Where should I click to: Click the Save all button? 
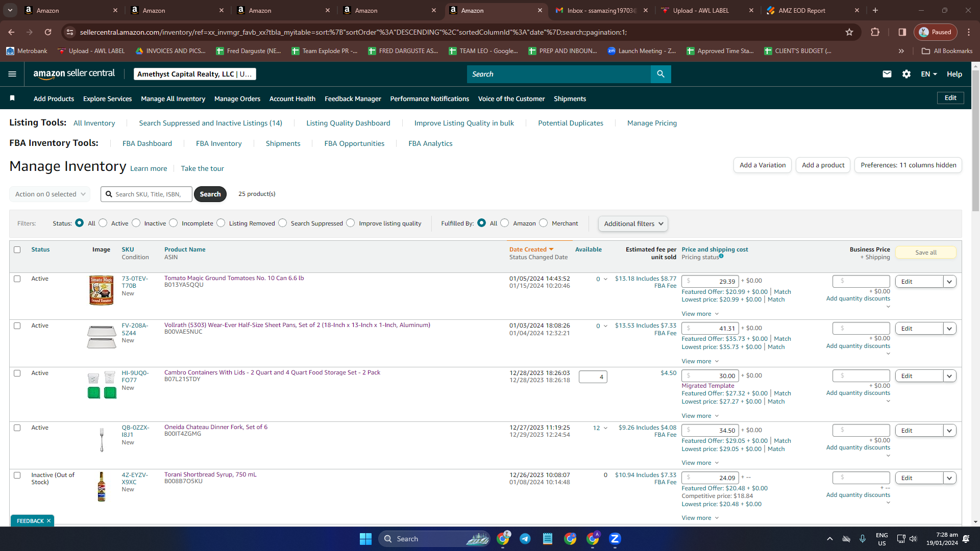pos(925,253)
